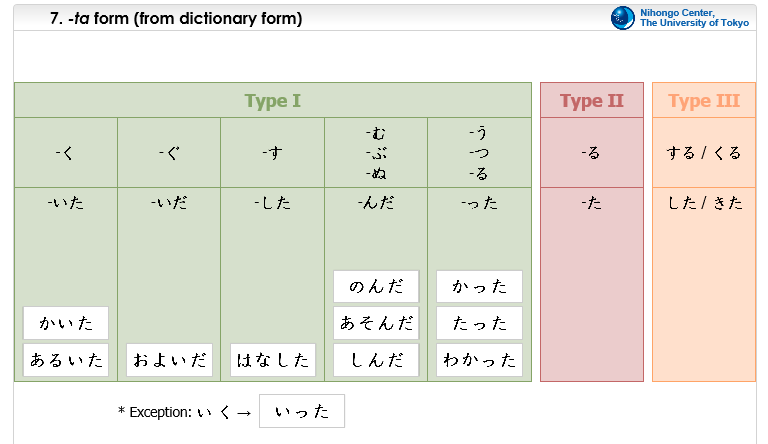Screen dimensions: 768x444
Task: Click the -む -ぶ -ぬ ending cell
Action: (376, 153)
